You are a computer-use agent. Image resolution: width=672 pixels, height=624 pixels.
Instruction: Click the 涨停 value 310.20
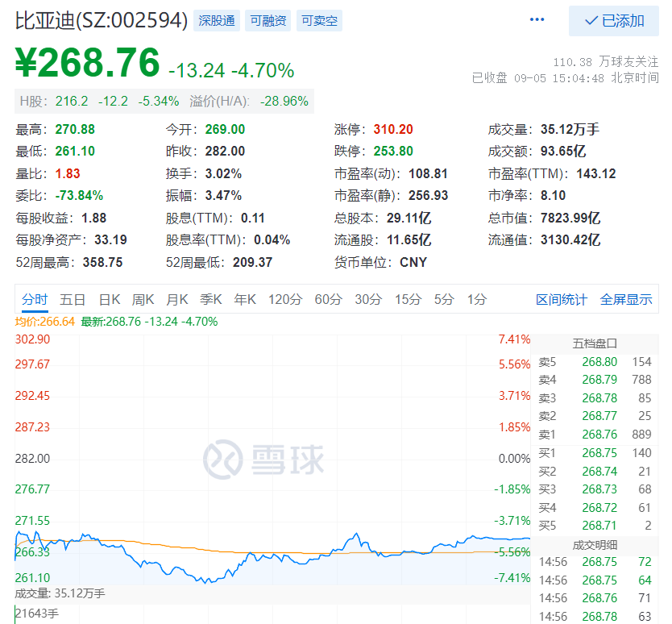pos(393,129)
